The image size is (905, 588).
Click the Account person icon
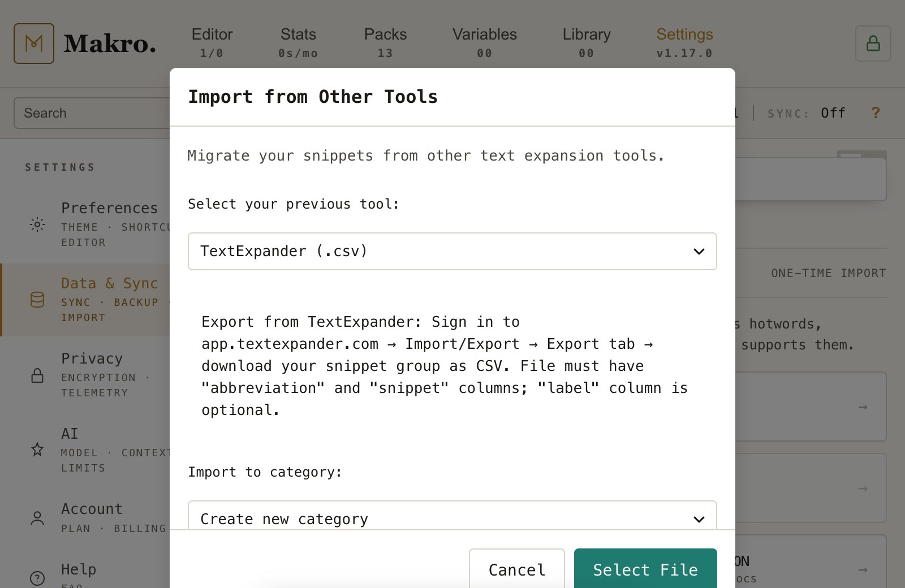click(x=37, y=518)
